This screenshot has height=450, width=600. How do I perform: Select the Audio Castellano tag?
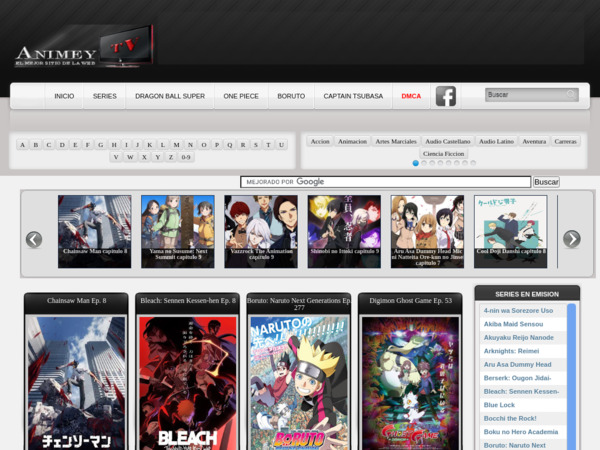pyautogui.click(x=448, y=141)
